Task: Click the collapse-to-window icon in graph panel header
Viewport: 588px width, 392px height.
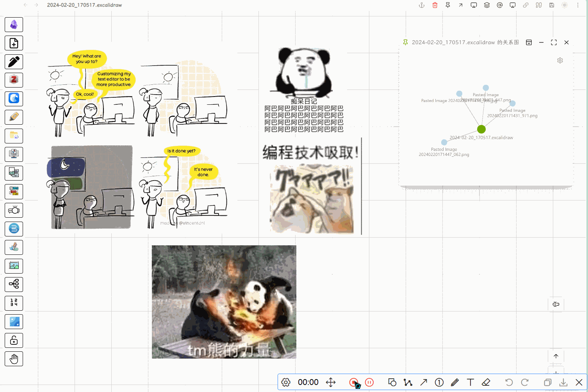Action: pos(529,42)
